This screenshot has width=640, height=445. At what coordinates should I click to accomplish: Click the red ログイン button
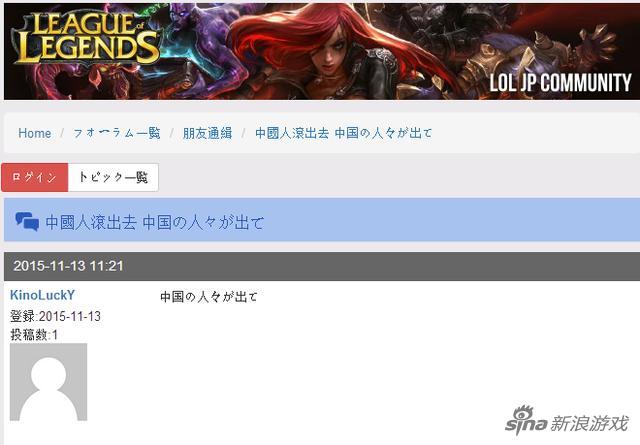click(35, 177)
